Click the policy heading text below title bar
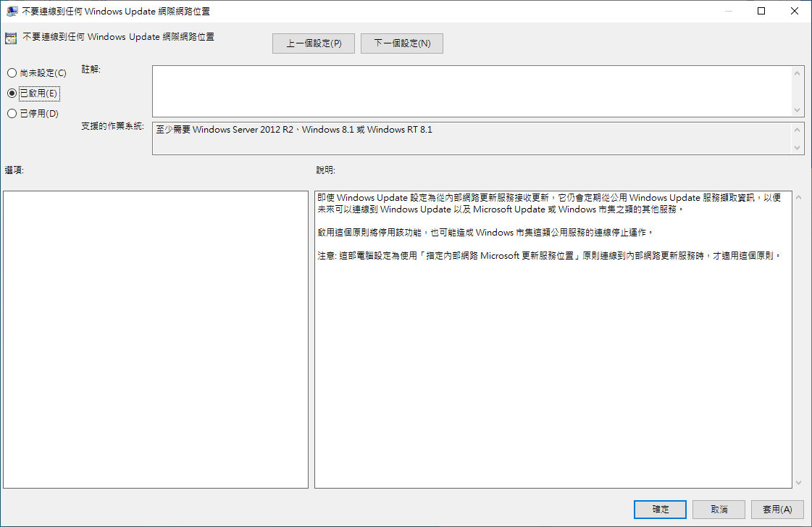 click(x=118, y=37)
